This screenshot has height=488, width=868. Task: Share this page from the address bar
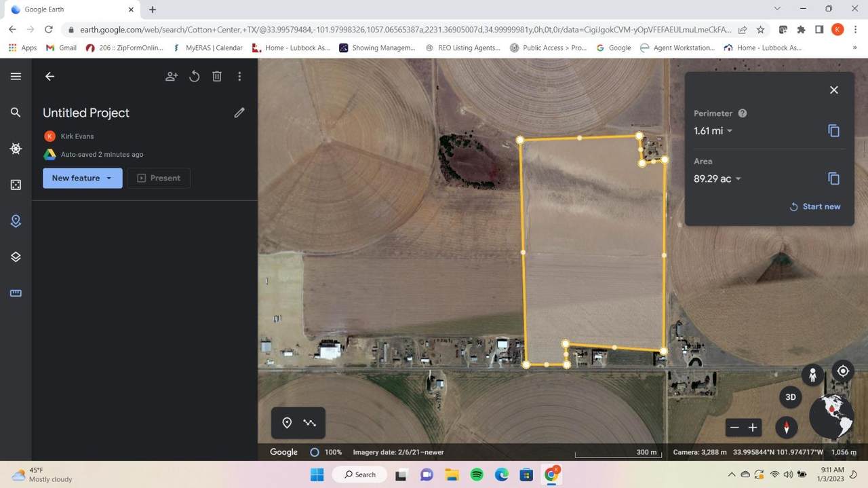(743, 30)
